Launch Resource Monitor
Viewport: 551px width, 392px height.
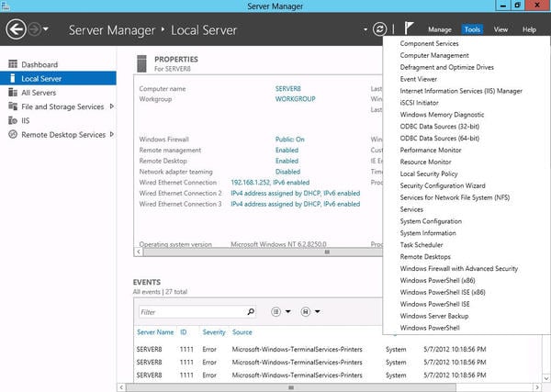pos(425,162)
